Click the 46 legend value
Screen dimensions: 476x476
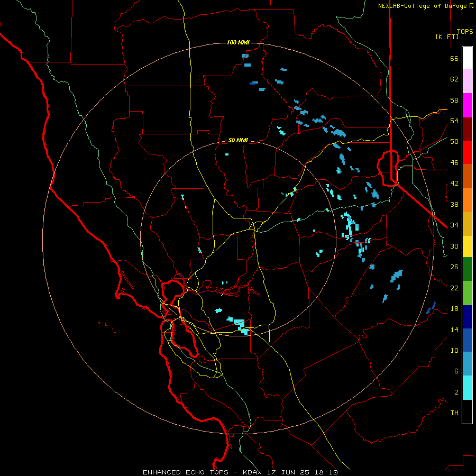(454, 163)
